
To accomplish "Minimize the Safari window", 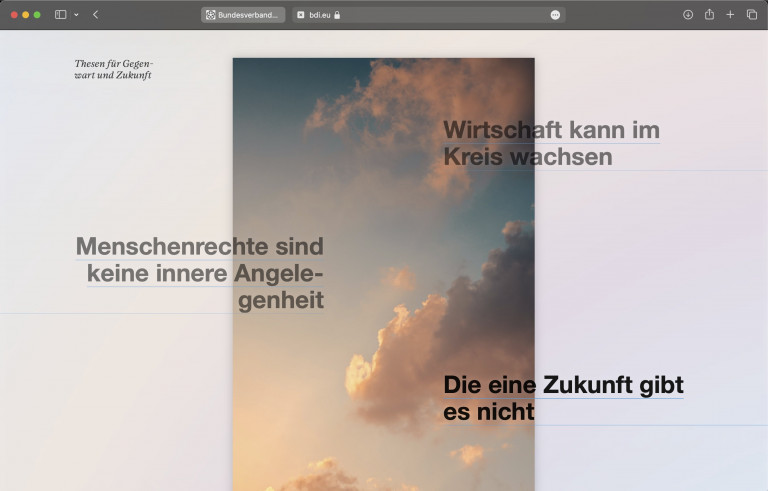I will pyautogui.click(x=26, y=15).
